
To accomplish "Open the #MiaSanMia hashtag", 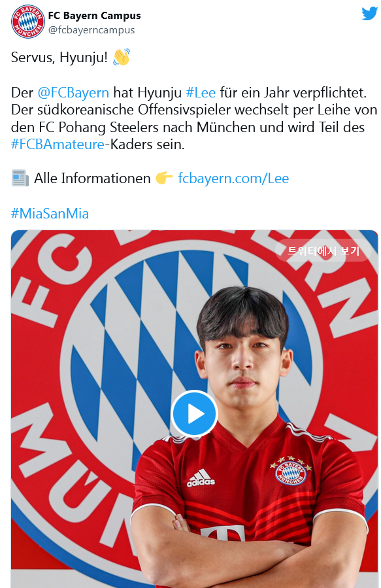I will (x=50, y=213).
